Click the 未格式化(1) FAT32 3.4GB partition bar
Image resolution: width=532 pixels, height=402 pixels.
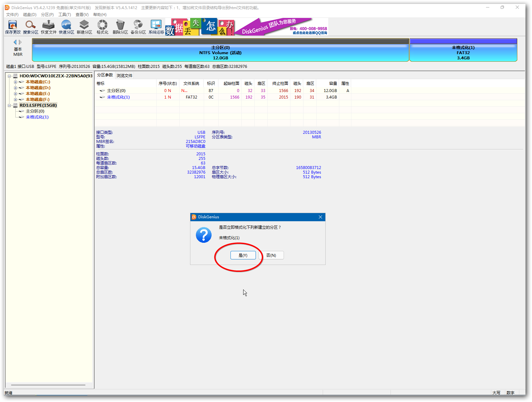click(463, 50)
